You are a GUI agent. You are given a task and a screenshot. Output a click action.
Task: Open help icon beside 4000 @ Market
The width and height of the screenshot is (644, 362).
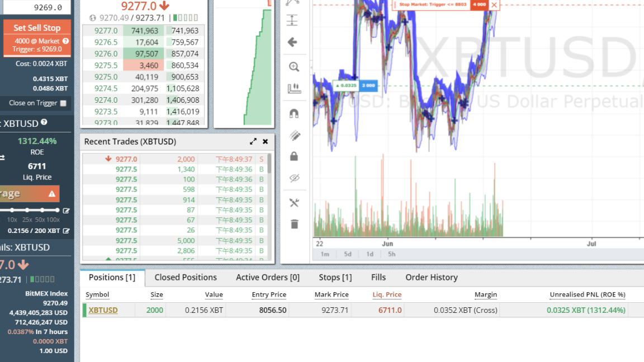65,41
